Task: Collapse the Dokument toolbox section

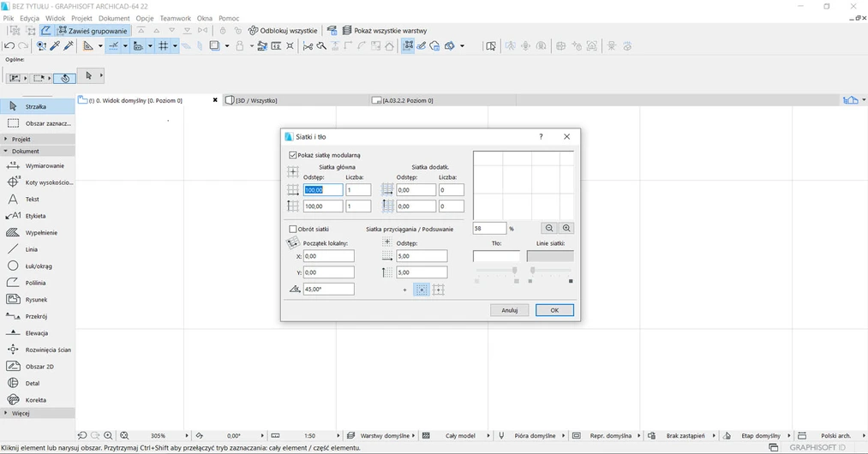Action: (x=37, y=151)
